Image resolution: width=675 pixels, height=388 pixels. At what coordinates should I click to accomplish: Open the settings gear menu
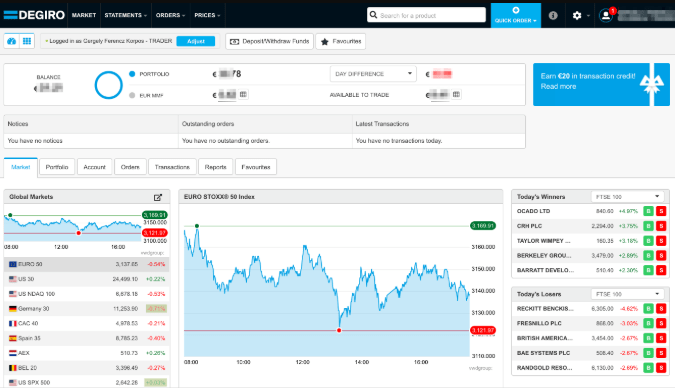coord(577,16)
